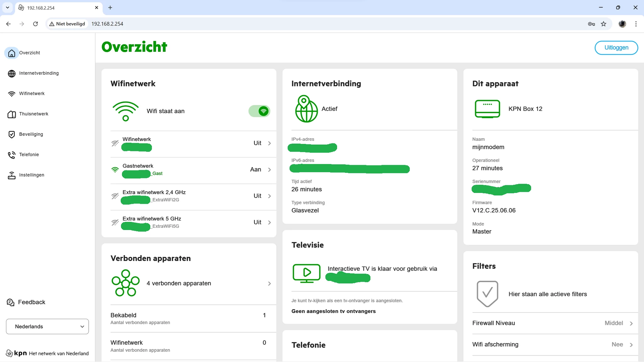This screenshot has height=362, width=644.
Task: Click the phone icon for Telefonie
Action: (x=12, y=155)
